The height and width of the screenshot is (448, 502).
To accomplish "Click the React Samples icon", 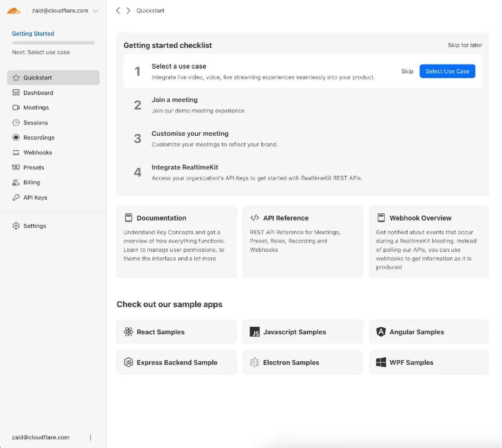I will coord(129,331).
